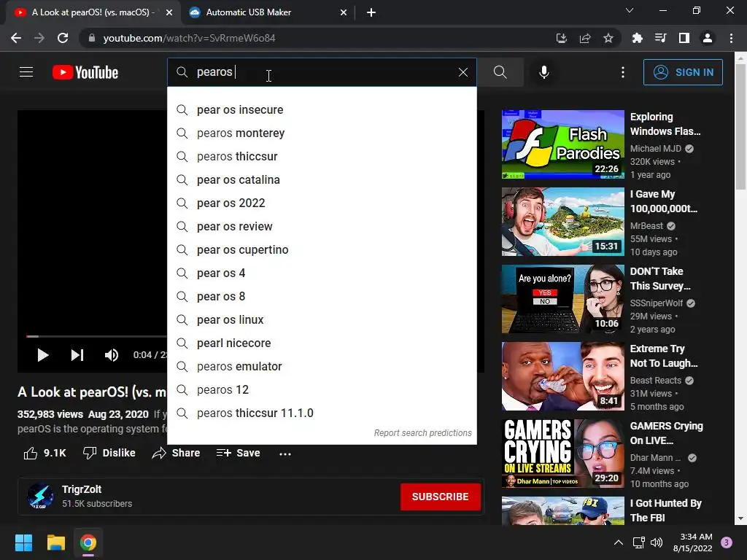The width and height of the screenshot is (747, 560).
Task: Go to the YouTube home logo
Action: click(x=85, y=72)
